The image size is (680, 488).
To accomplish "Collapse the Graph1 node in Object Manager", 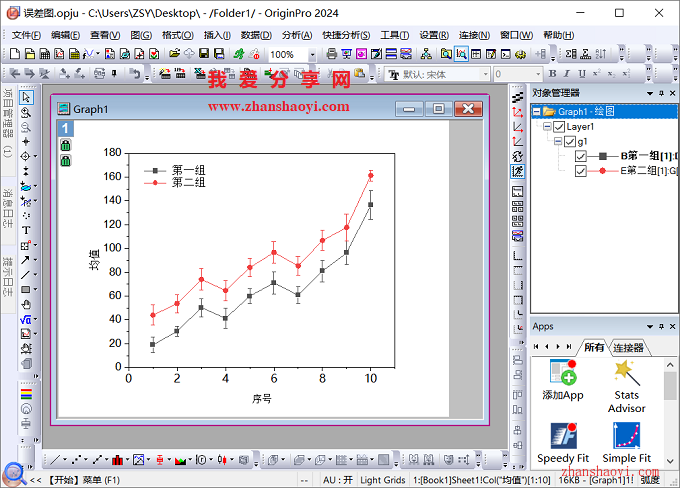I will [537, 112].
